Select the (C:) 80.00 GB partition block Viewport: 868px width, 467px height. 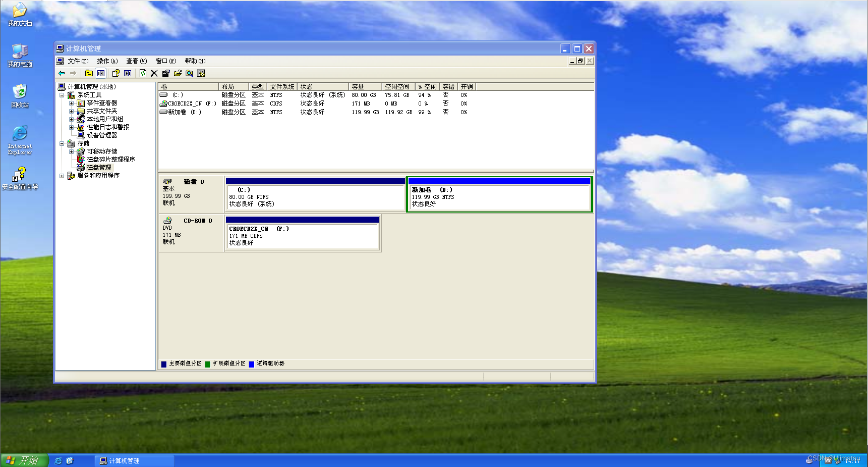[x=315, y=194]
